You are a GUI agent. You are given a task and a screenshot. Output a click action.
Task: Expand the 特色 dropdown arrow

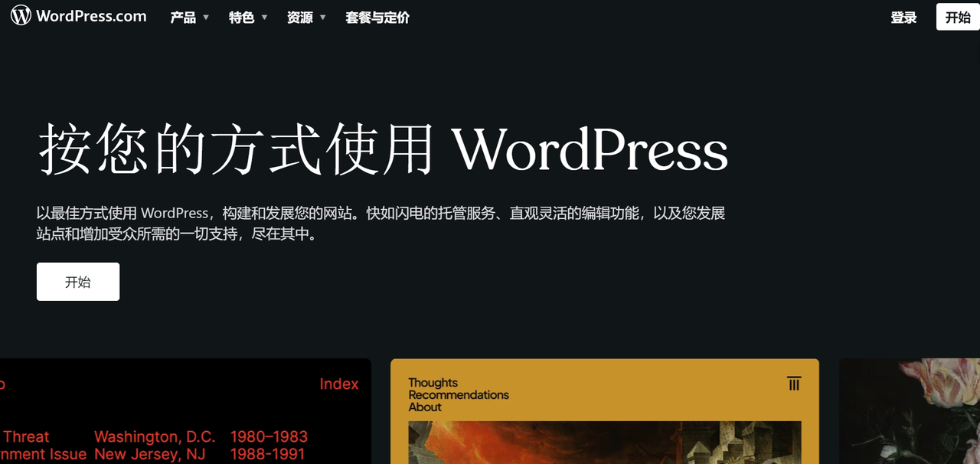(x=264, y=18)
